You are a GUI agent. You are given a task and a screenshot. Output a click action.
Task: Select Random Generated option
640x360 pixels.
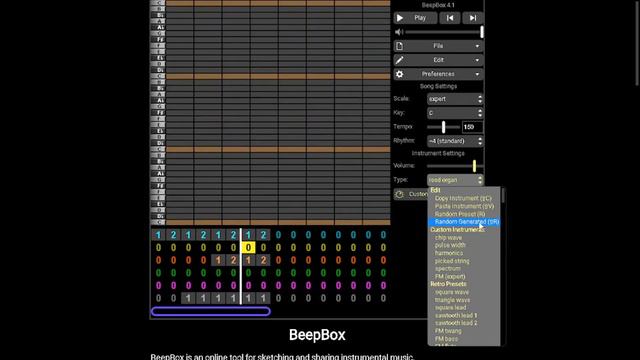[464, 222]
